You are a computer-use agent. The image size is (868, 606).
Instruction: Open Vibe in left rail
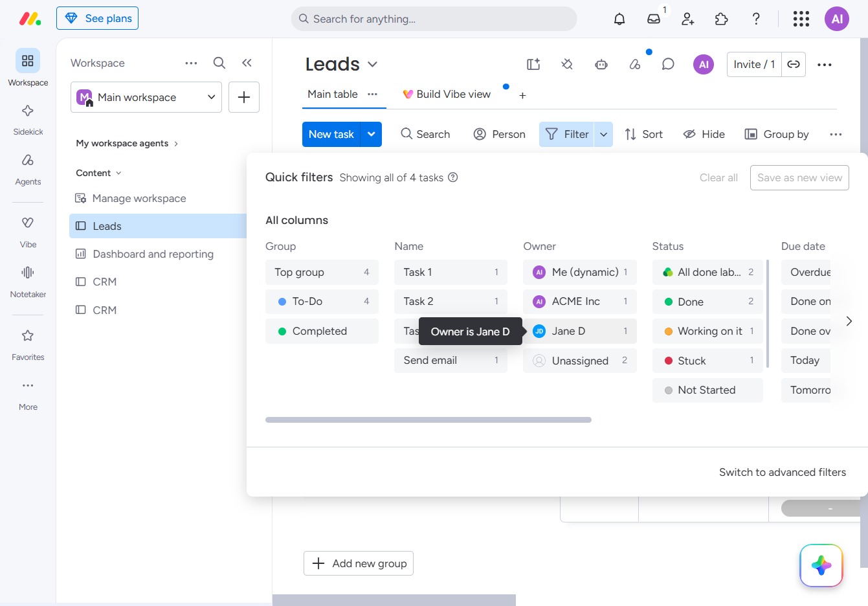click(28, 232)
